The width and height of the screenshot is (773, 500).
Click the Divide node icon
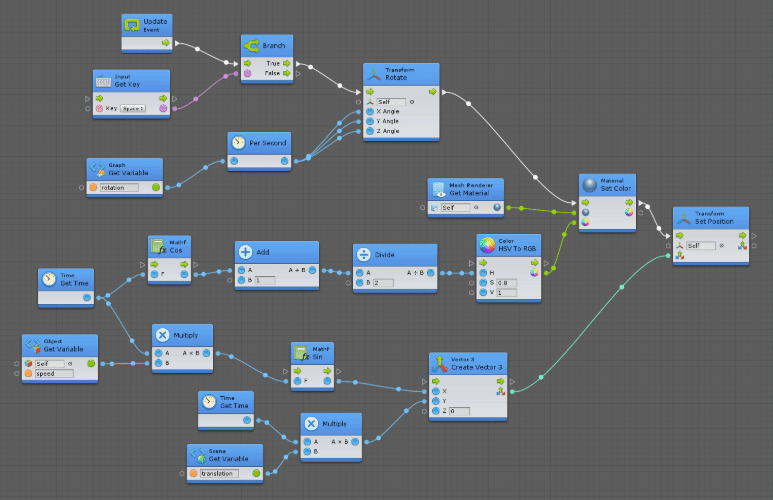364,254
